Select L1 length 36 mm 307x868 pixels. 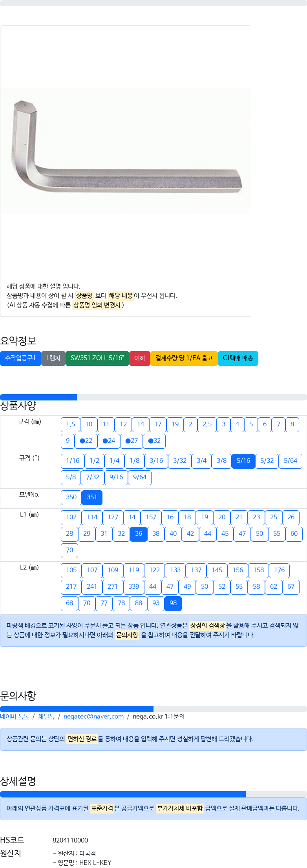click(139, 534)
